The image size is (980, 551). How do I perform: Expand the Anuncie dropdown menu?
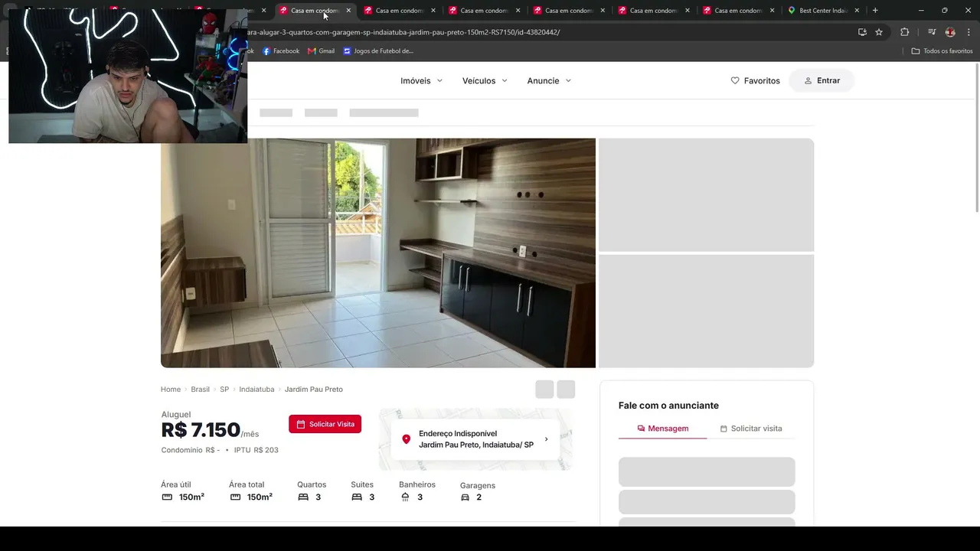pyautogui.click(x=550, y=80)
